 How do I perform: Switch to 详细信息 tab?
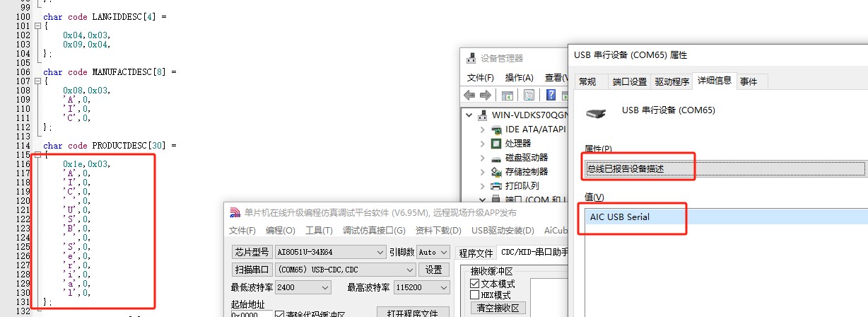(x=714, y=81)
